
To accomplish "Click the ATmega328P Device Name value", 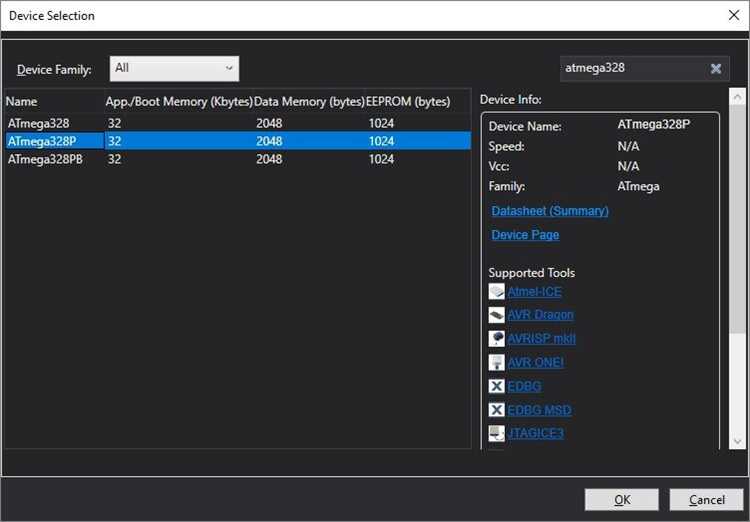I will pos(653,124).
